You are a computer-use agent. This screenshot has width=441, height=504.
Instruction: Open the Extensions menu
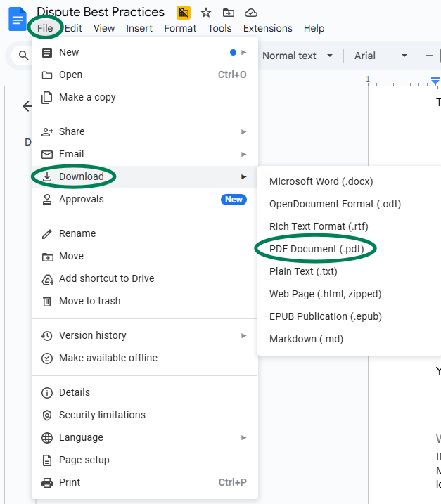tap(267, 28)
